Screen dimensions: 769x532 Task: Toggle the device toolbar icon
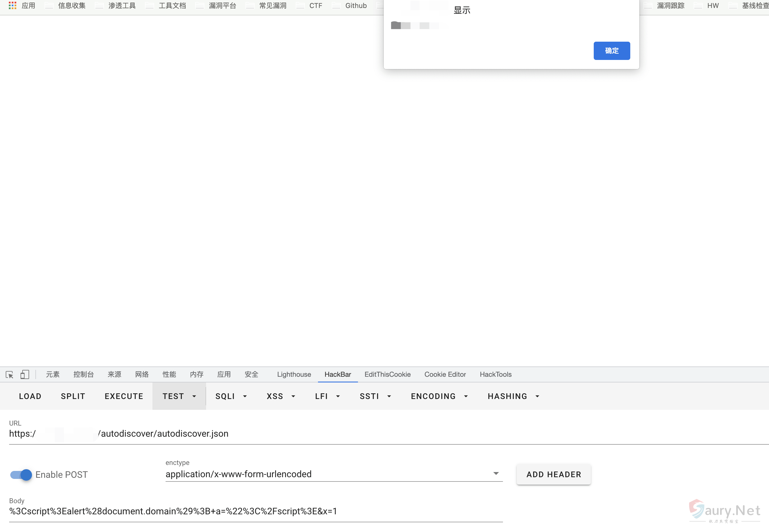tap(25, 375)
